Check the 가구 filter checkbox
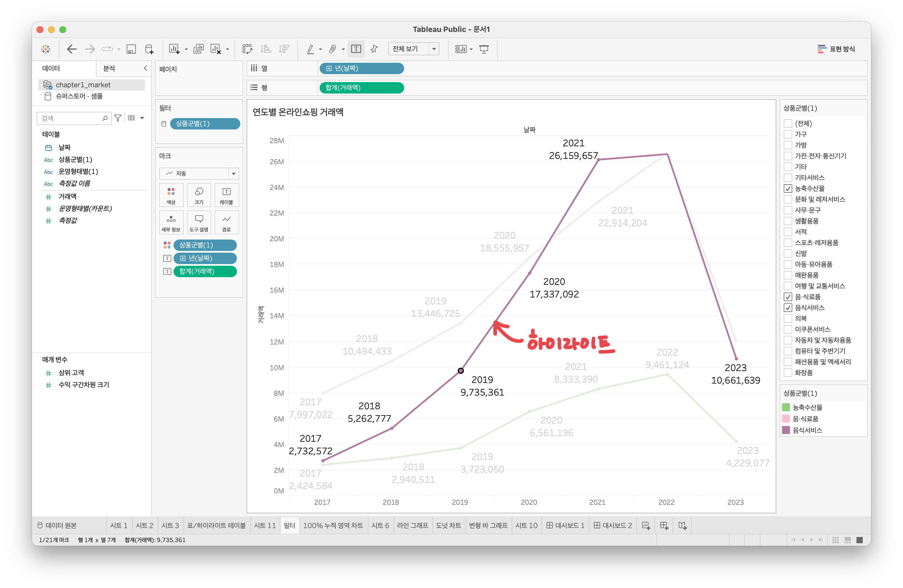Viewport: 903px width, 588px height. [x=788, y=134]
